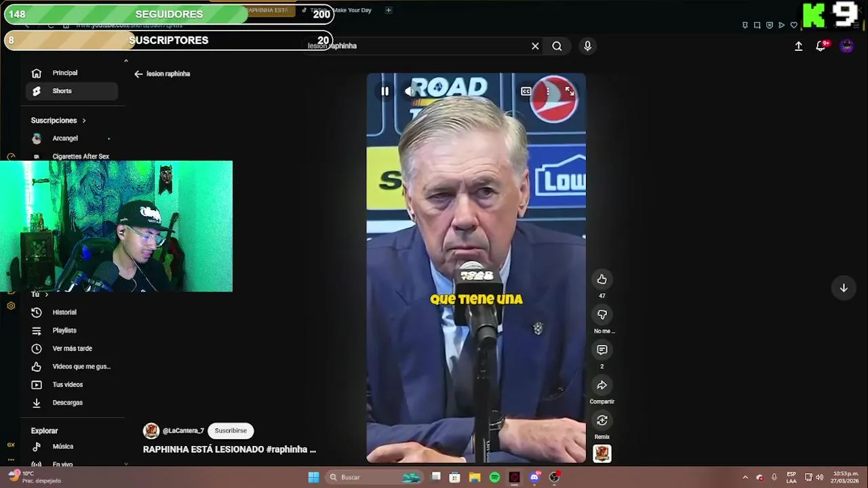The width and height of the screenshot is (868, 488).
Task: Mute the Short's volume
Action: (409, 91)
